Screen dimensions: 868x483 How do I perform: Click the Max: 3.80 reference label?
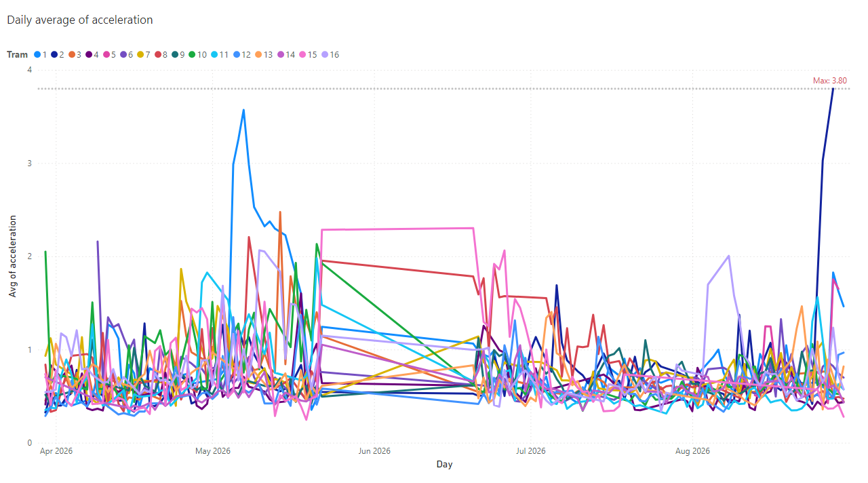pyautogui.click(x=830, y=81)
